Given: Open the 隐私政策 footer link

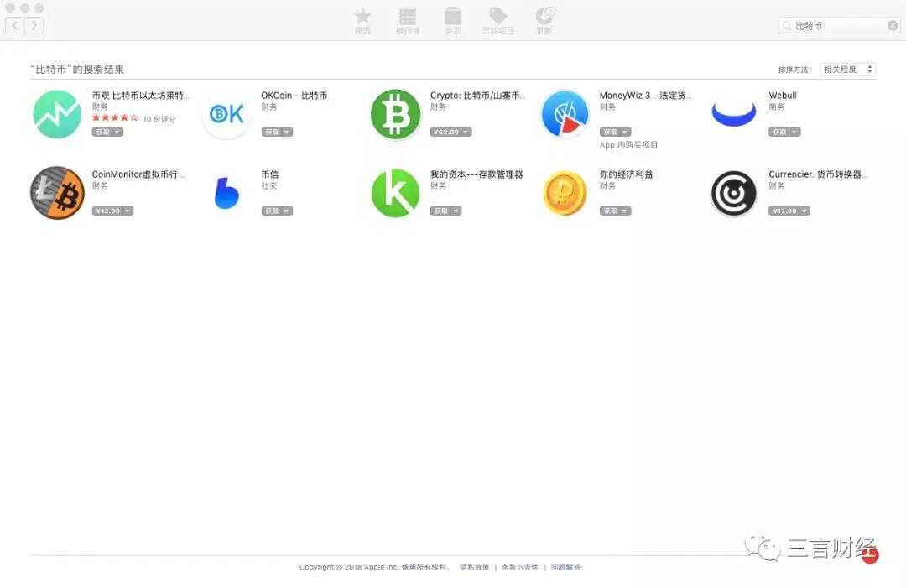Looking at the screenshot, I should tap(474, 567).
